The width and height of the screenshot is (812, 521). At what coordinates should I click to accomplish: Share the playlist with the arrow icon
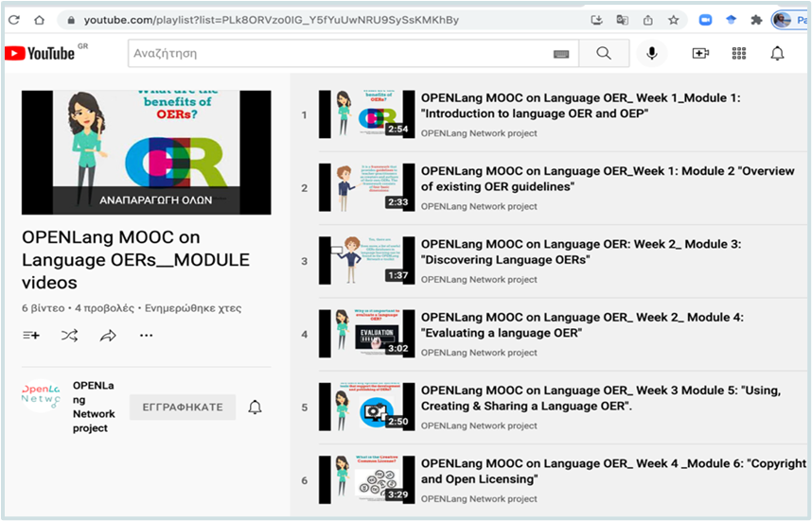click(108, 336)
